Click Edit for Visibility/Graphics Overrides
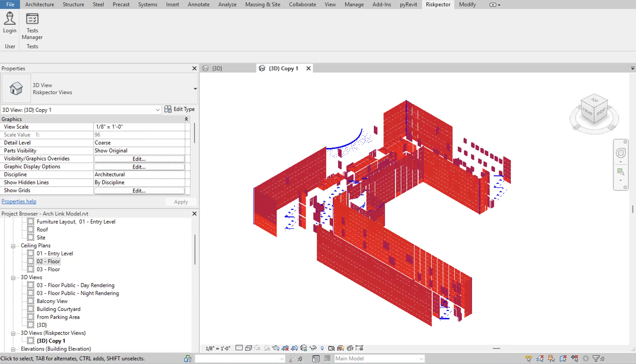 click(x=139, y=159)
